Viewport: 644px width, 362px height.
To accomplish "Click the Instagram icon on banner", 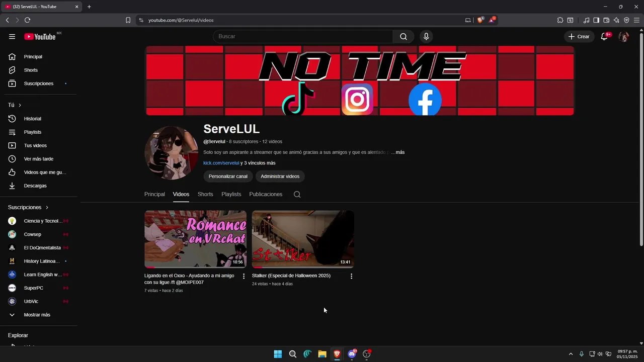I will [357, 99].
